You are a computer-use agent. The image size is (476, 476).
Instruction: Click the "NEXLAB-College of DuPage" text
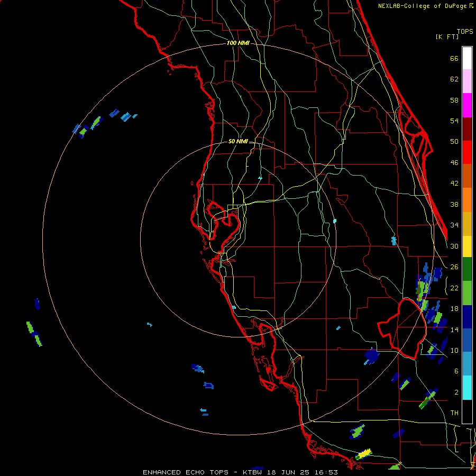click(x=422, y=6)
